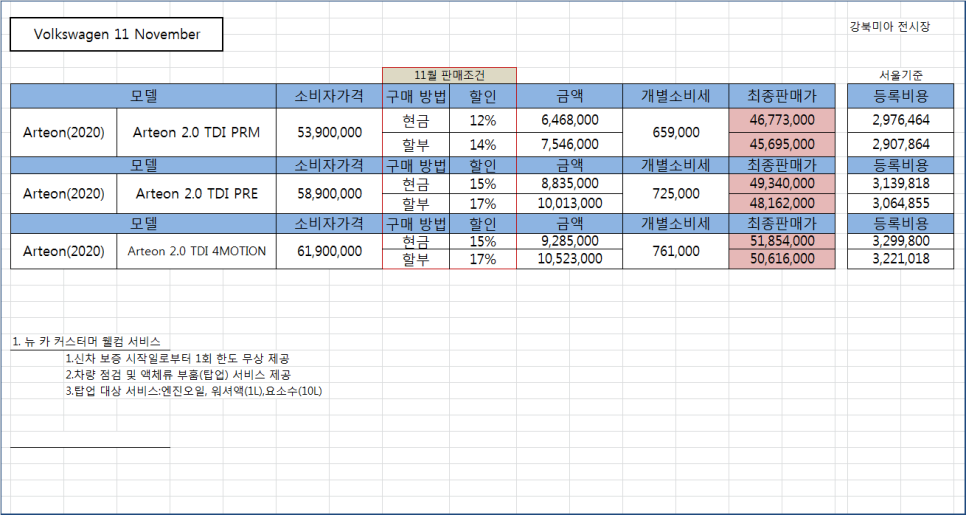Select 'Arteon(2020)' beside Arteon 2.0 TDI PRM
966x515 pixels.
coord(63,132)
